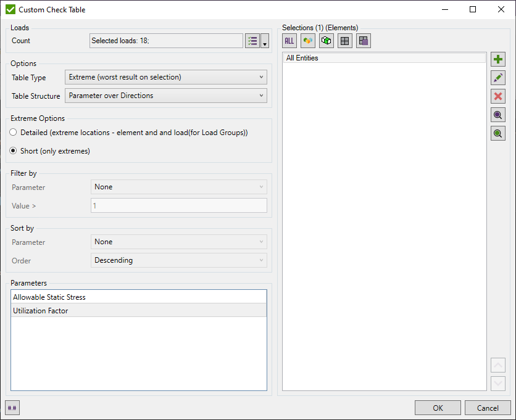
Task: Dismiss changes with the Cancel button
Action: (488, 408)
